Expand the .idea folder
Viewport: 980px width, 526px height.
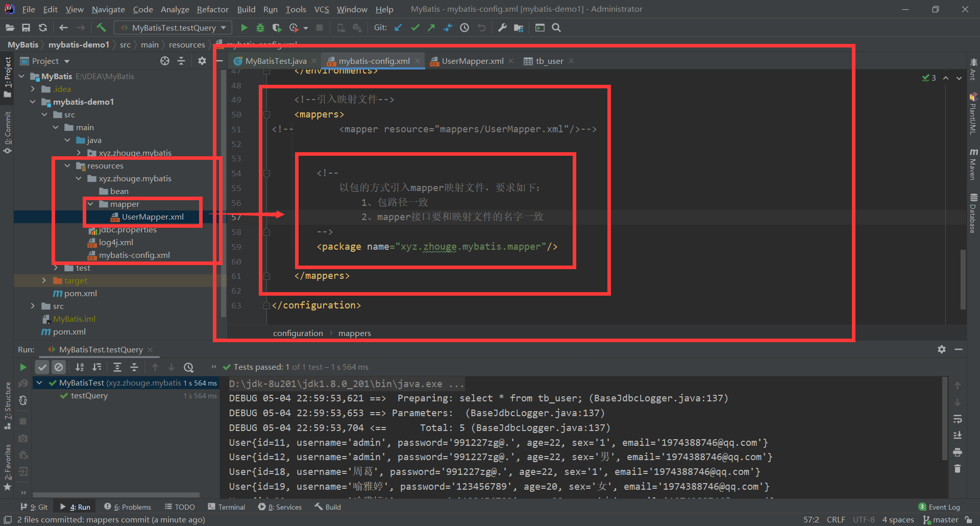click(33, 89)
